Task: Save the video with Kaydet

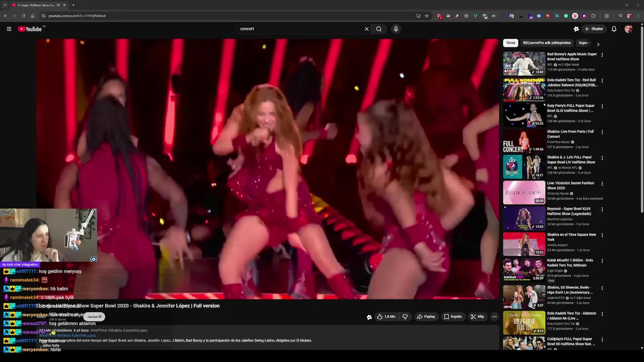Action: pos(453,317)
